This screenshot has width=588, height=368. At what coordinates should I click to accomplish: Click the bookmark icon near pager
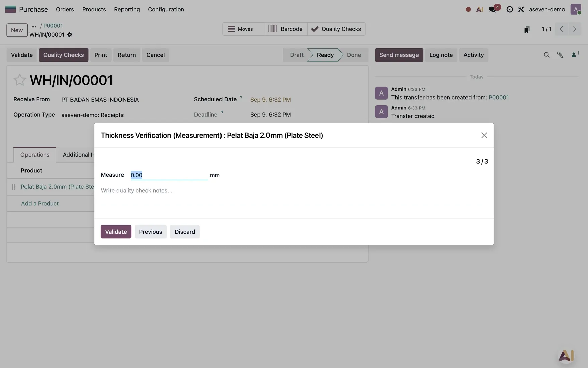[527, 30]
